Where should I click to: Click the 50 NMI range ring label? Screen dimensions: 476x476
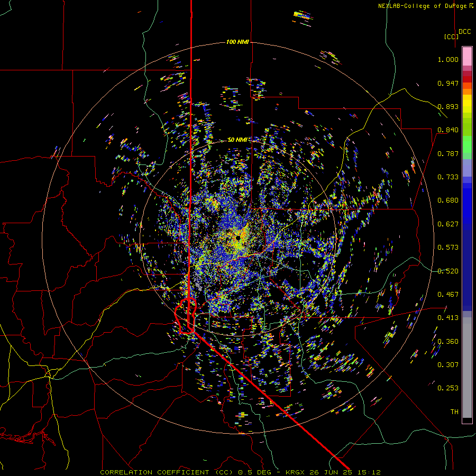point(237,140)
